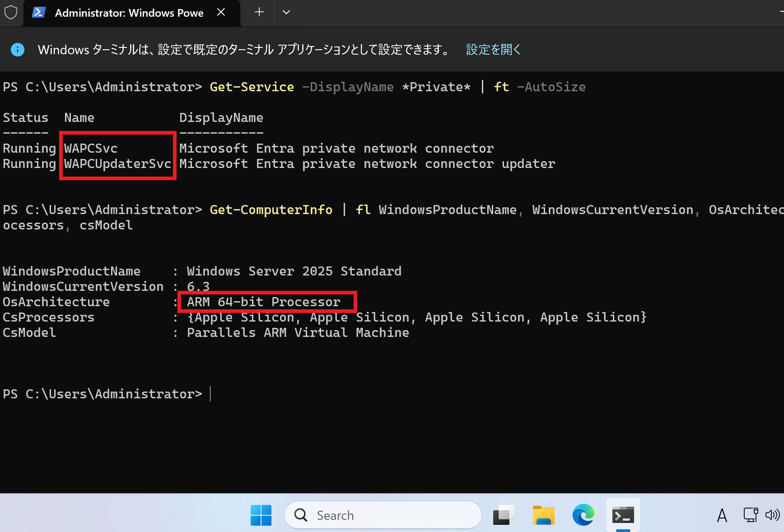The width and height of the screenshot is (784, 532).
Task: Open File Explorer from the taskbar
Action: (543, 515)
